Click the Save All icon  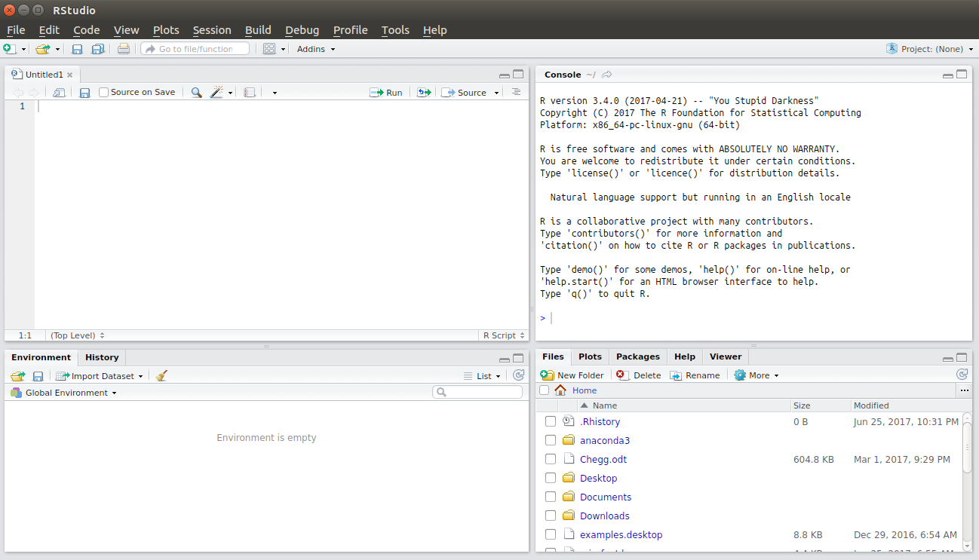tap(97, 49)
